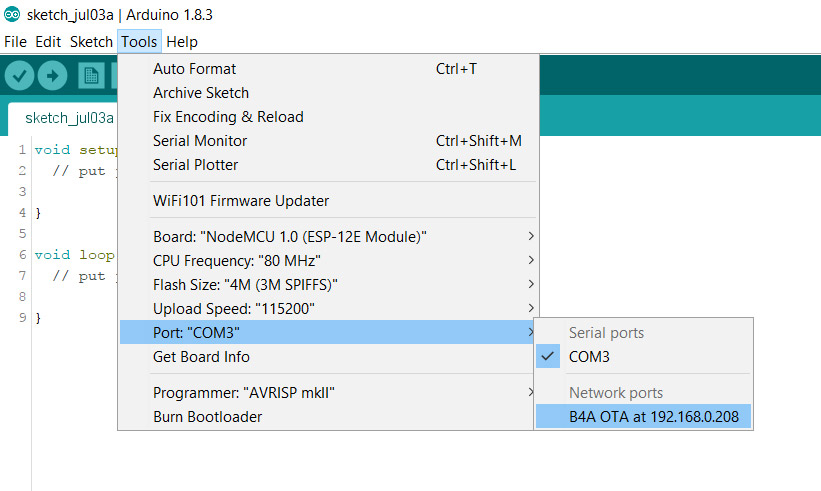
Task: Launch the Serial Plotter
Action: (196, 165)
